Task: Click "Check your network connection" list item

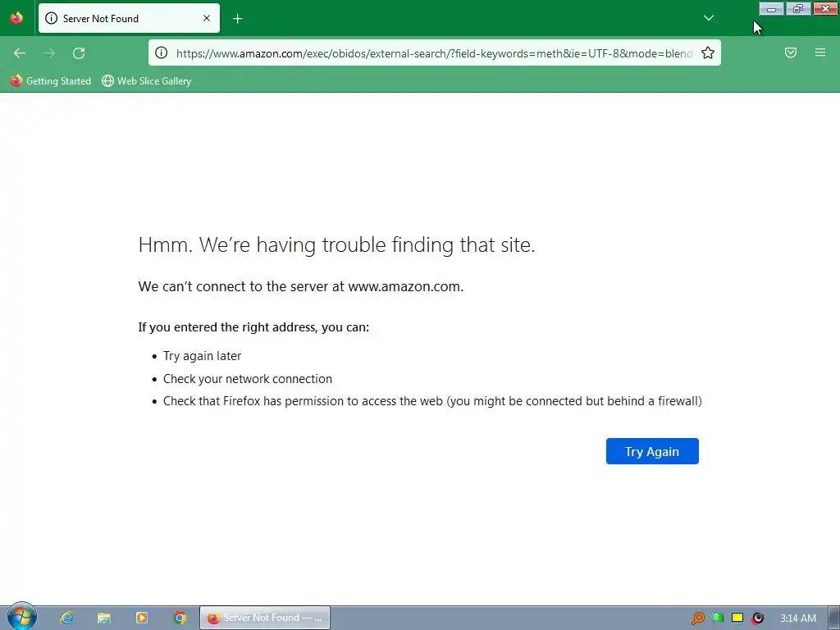Action: coord(248,379)
